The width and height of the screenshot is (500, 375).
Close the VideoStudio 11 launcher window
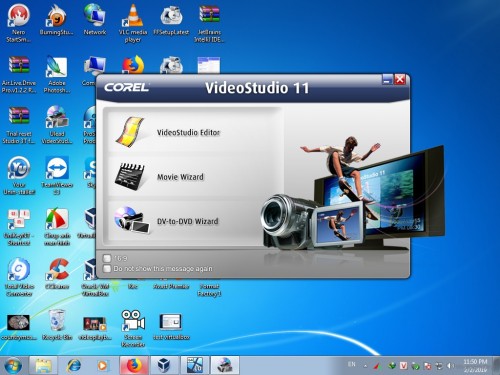(400, 80)
